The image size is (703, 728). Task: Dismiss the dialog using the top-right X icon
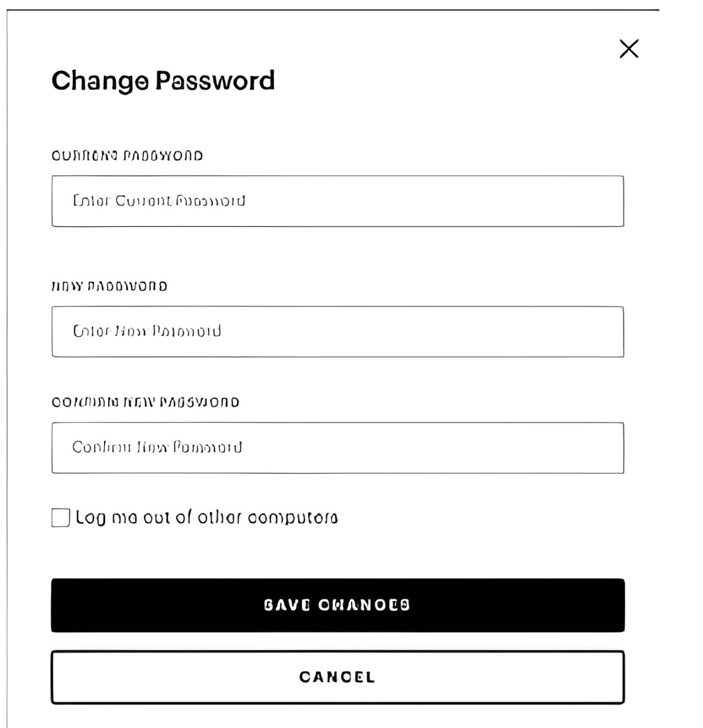point(628,49)
